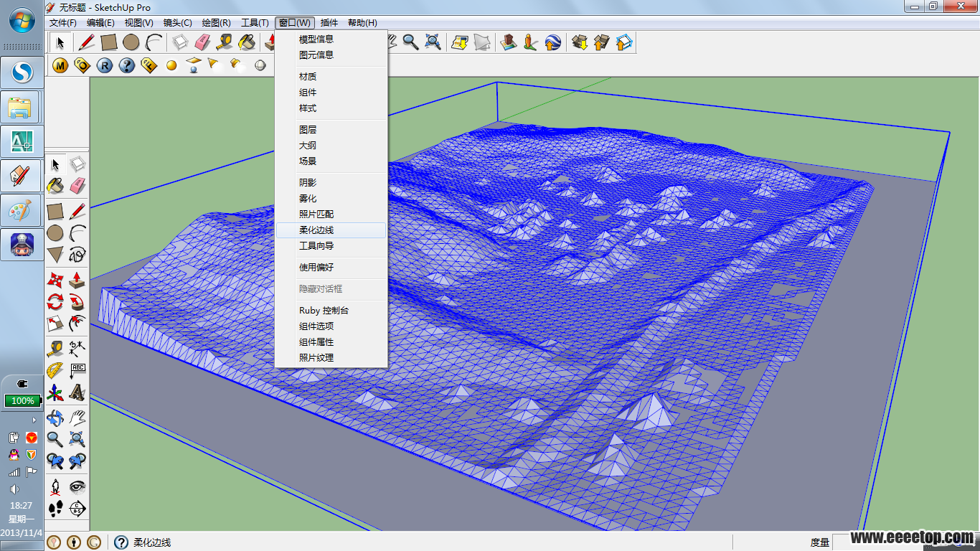Open 材质 from the window menu
The width and height of the screenshot is (980, 551).
[331, 77]
